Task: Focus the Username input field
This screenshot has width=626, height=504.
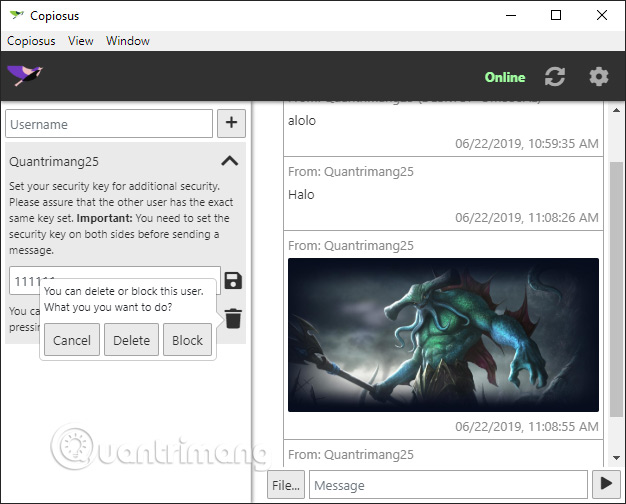Action: point(109,124)
